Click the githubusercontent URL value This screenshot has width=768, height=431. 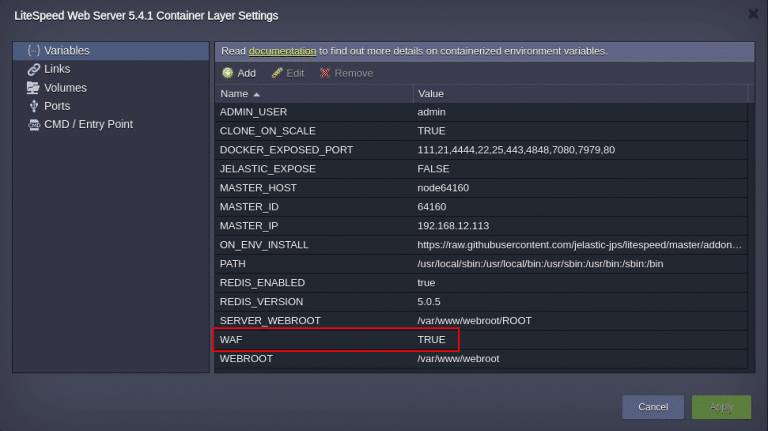579,245
